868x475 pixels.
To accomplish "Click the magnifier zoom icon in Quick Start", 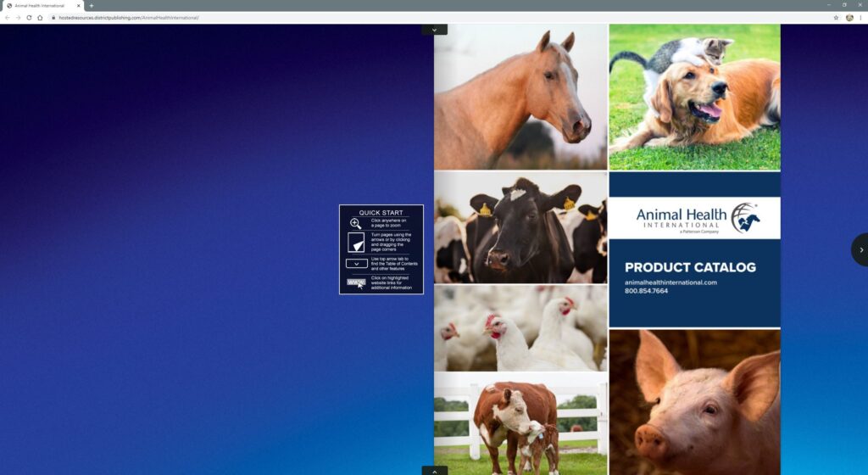I will [355, 223].
